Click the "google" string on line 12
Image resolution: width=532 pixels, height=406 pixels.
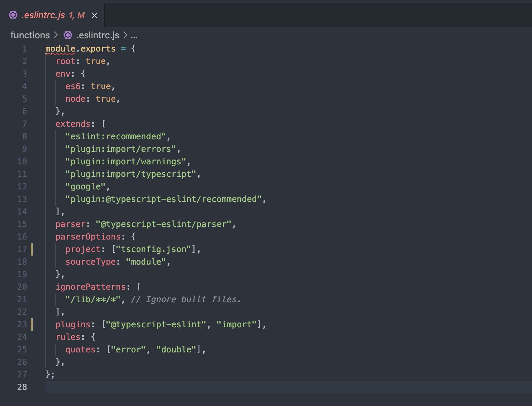tap(85, 187)
